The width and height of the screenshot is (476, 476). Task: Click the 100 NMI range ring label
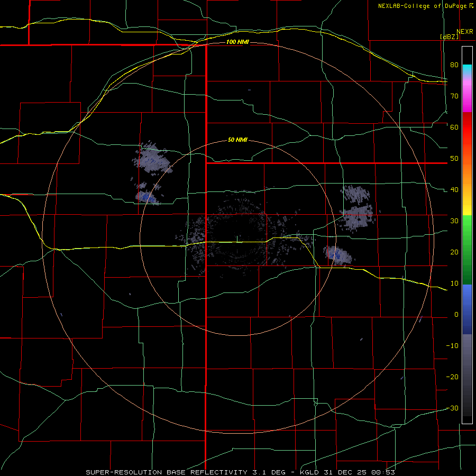237,42
